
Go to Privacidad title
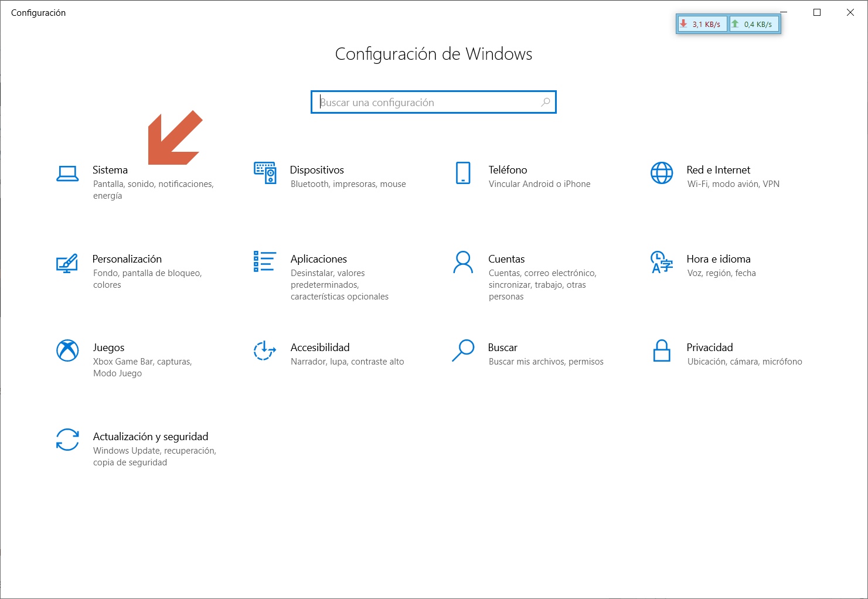(710, 348)
